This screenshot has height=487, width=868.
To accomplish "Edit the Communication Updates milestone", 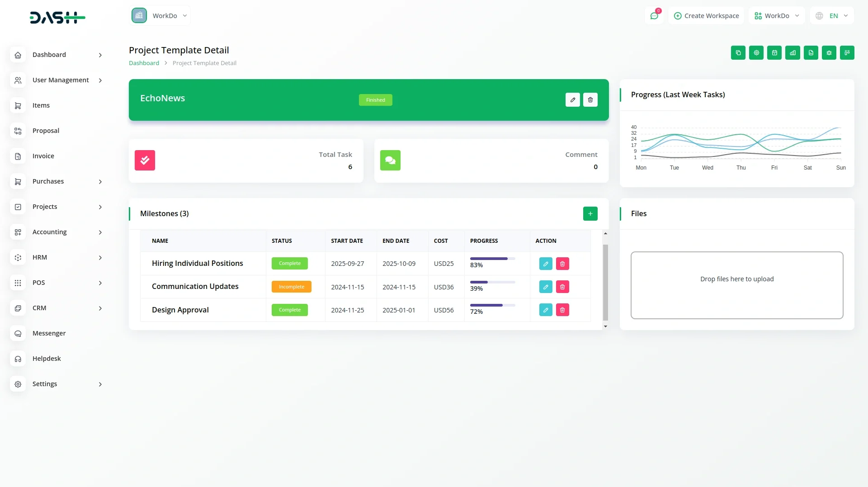I will coord(546,287).
